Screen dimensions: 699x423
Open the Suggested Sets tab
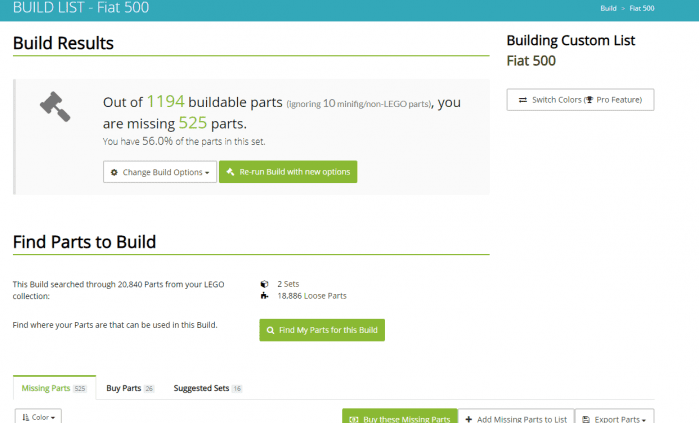tap(207, 388)
